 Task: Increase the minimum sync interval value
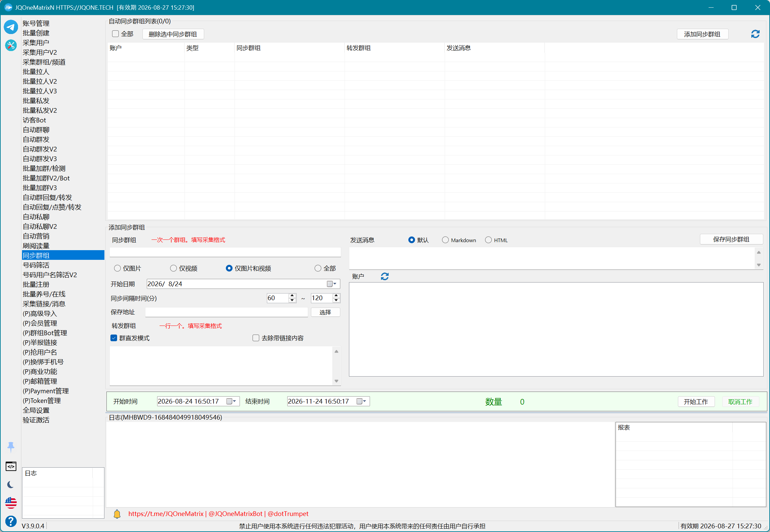point(292,296)
